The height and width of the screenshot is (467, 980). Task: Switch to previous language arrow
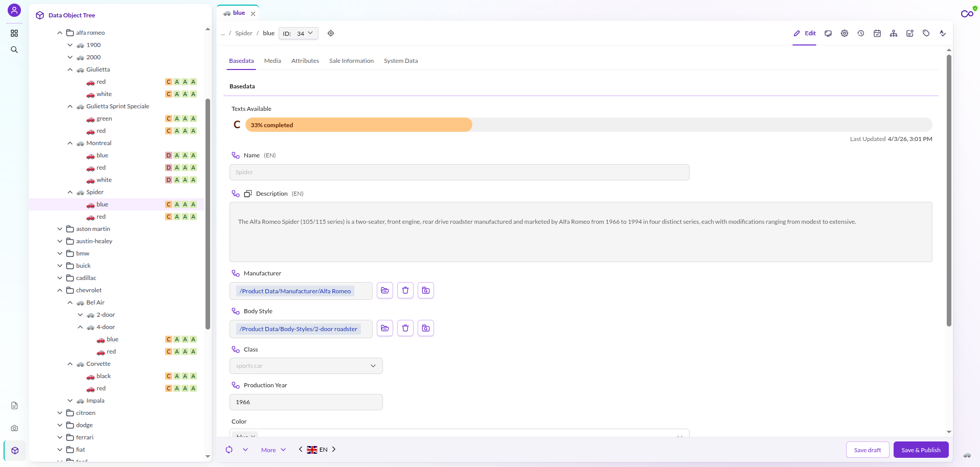pyautogui.click(x=301, y=450)
